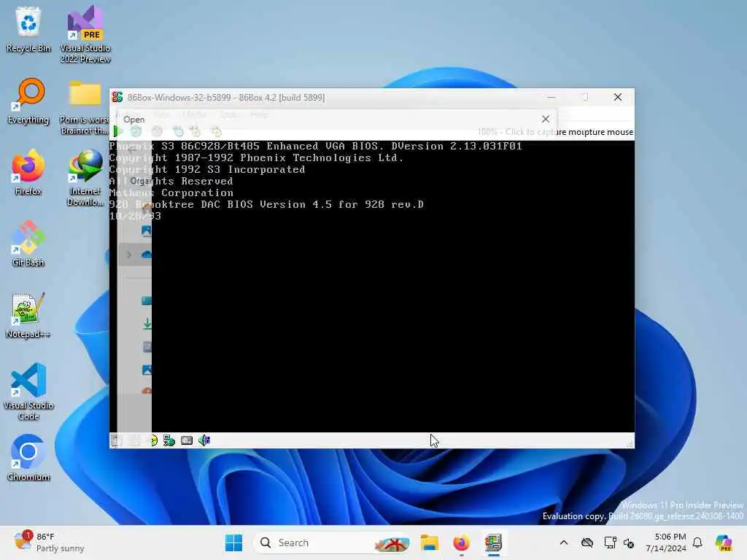Click the settings toolbar icon in 86Box
Viewport: 747px width, 560px height.
pos(216,131)
